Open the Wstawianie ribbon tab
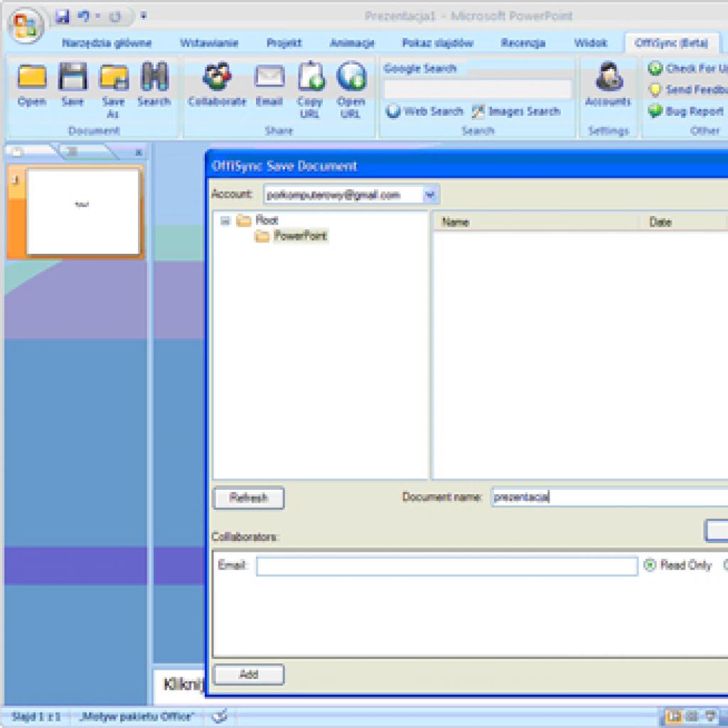This screenshot has height=728, width=728. click(x=209, y=43)
